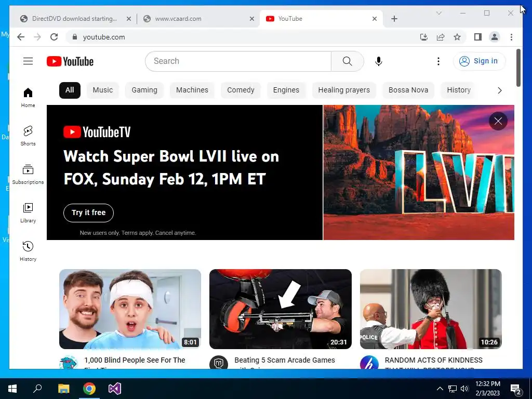Open File Explorer from the taskbar
This screenshot has width=532, height=399.
pyautogui.click(x=63, y=389)
